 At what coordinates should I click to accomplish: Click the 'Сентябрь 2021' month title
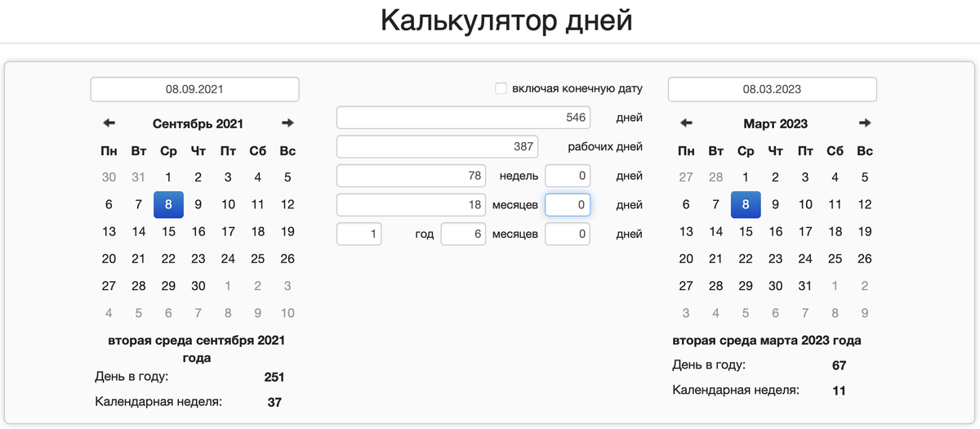198,124
